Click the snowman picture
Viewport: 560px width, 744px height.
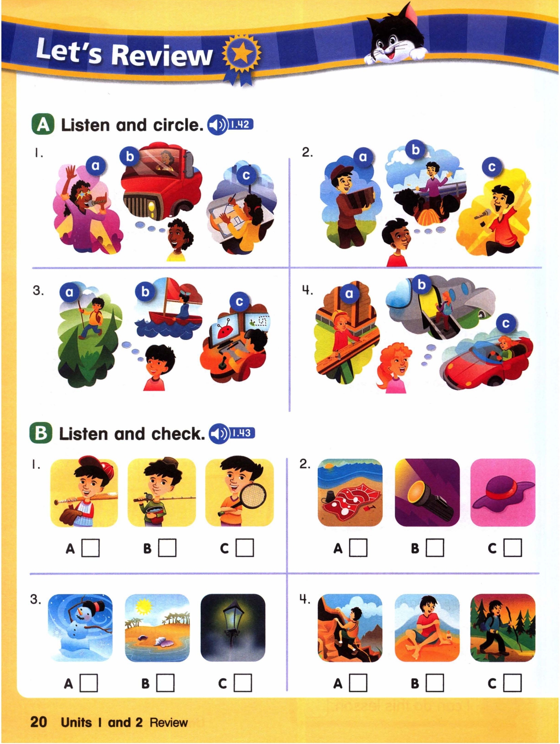coord(80,628)
